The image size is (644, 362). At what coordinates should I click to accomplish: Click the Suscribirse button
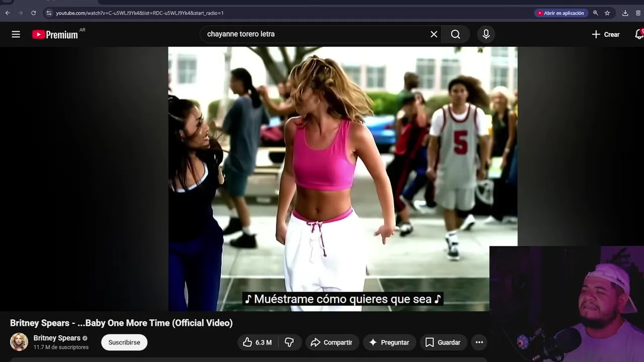(x=124, y=342)
